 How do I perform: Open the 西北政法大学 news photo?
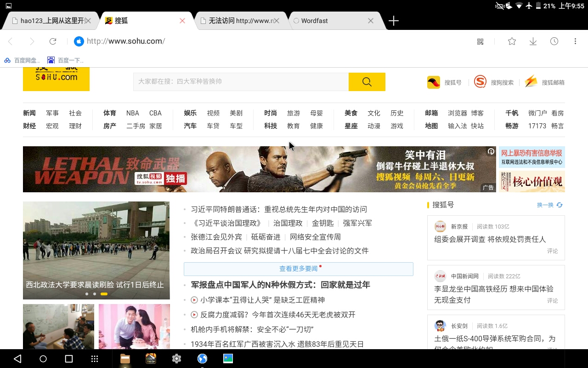(x=96, y=251)
